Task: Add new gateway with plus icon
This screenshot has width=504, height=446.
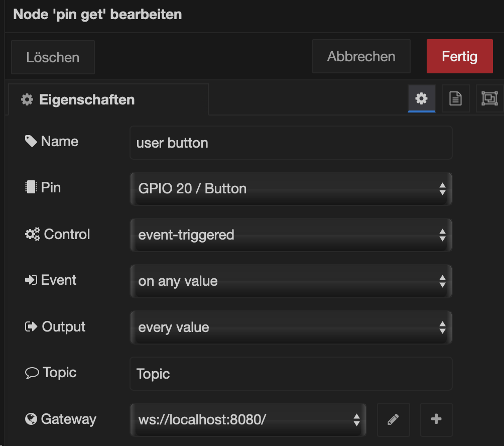Action: (436, 419)
